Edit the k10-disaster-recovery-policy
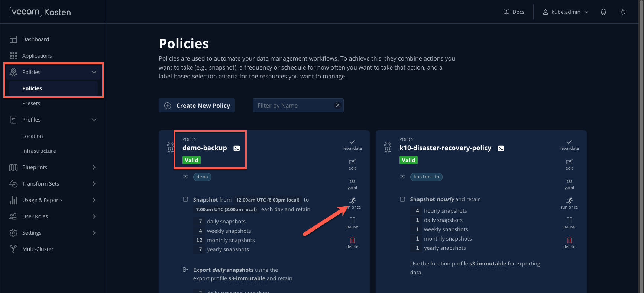644x293 pixels. 569,164
